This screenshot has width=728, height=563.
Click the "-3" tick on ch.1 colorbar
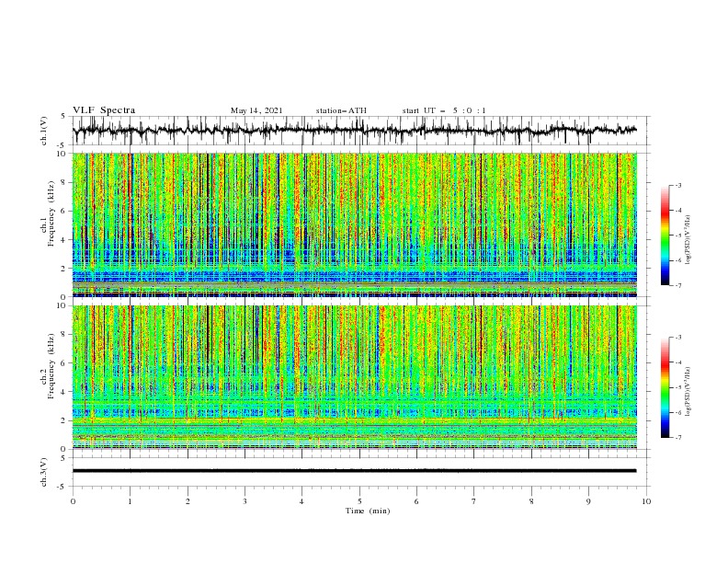[x=677, y=185]
